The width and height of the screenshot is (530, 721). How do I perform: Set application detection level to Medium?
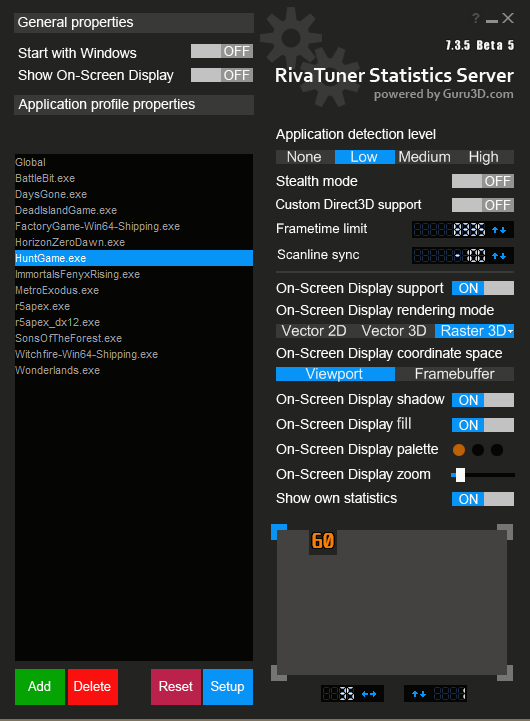[424, 157]
